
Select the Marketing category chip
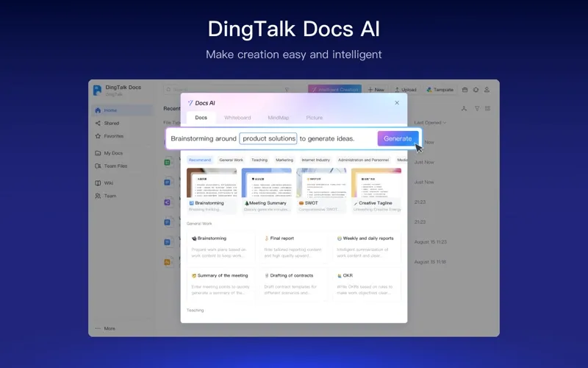point(284,160)
